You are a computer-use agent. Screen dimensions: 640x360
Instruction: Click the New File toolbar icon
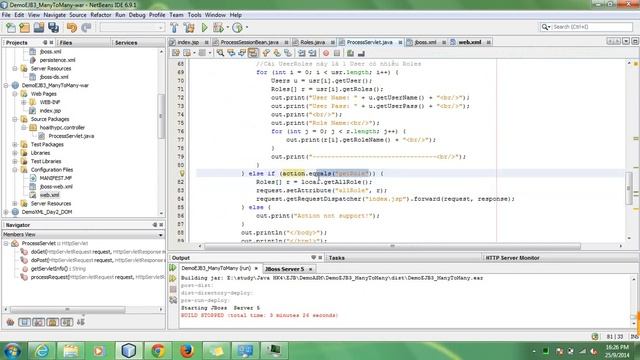[11, 28]
